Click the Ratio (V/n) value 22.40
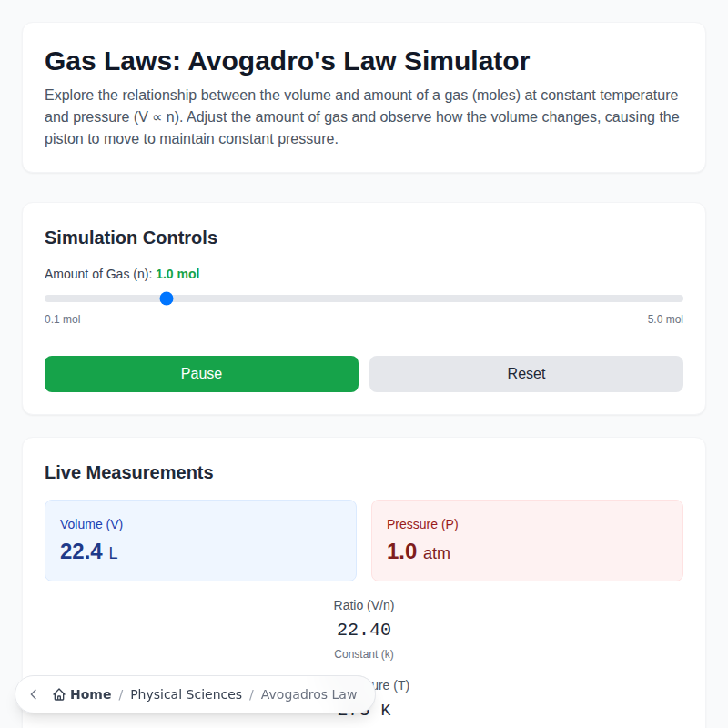Viewport: 728px width, 728px height. click(363, 629)
